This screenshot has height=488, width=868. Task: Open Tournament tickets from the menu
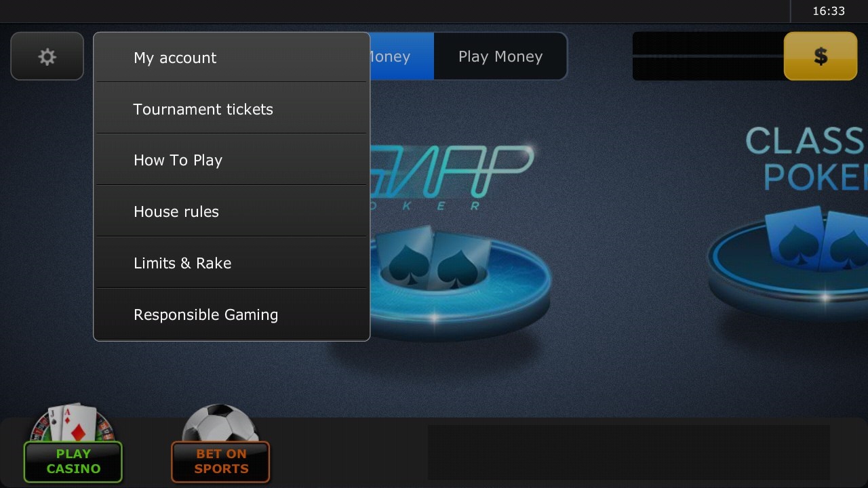231,109
